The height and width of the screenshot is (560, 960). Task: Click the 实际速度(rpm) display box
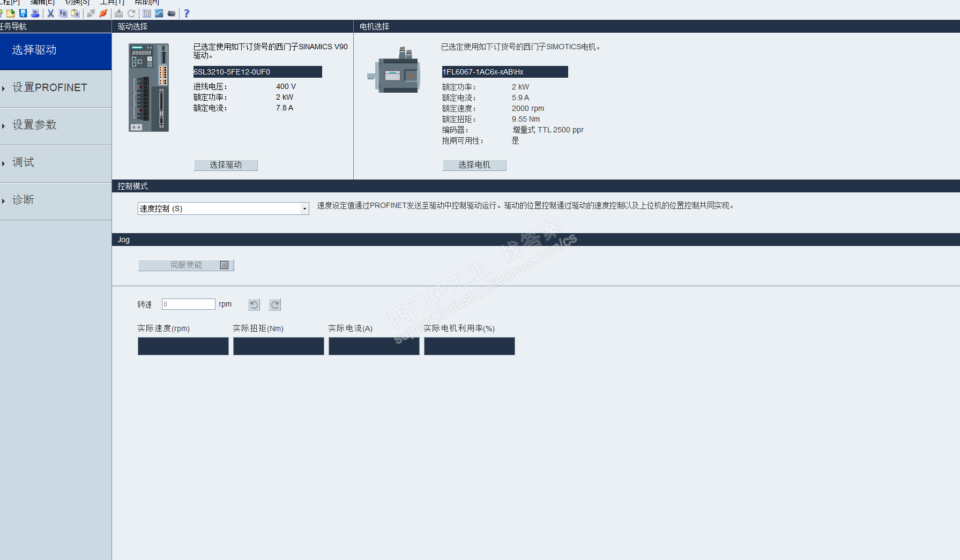point(183,346)
